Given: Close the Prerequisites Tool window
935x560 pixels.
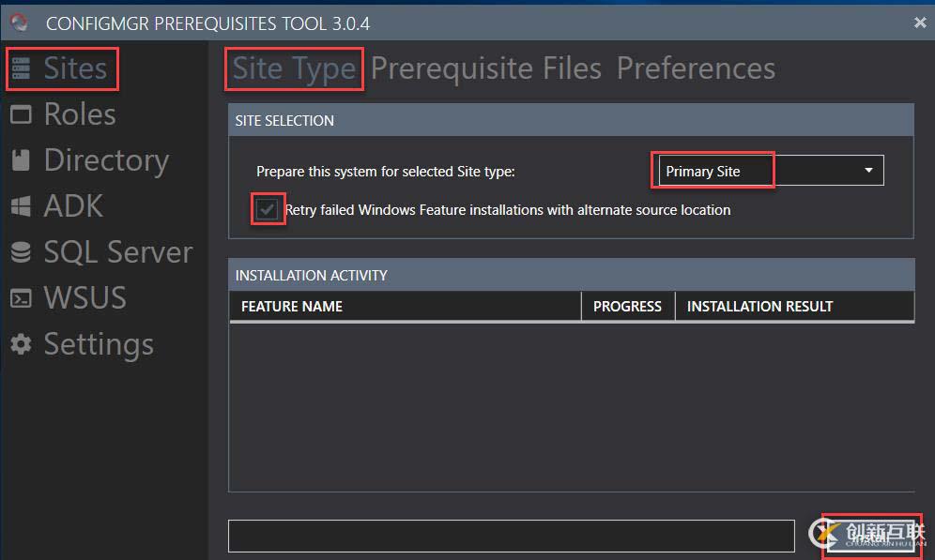Looking at the screenshot, I should 920,23.
